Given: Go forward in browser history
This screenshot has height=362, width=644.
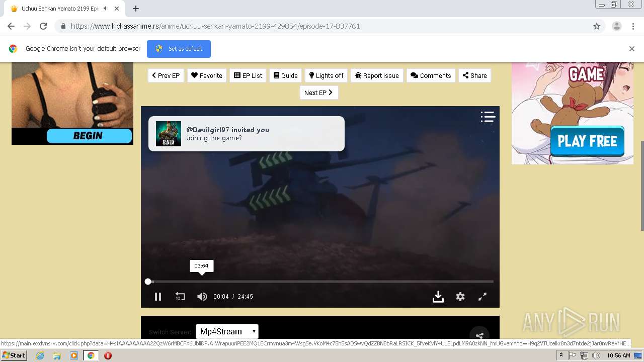Looking at the screenshot, I should click(x=27, y=26).
